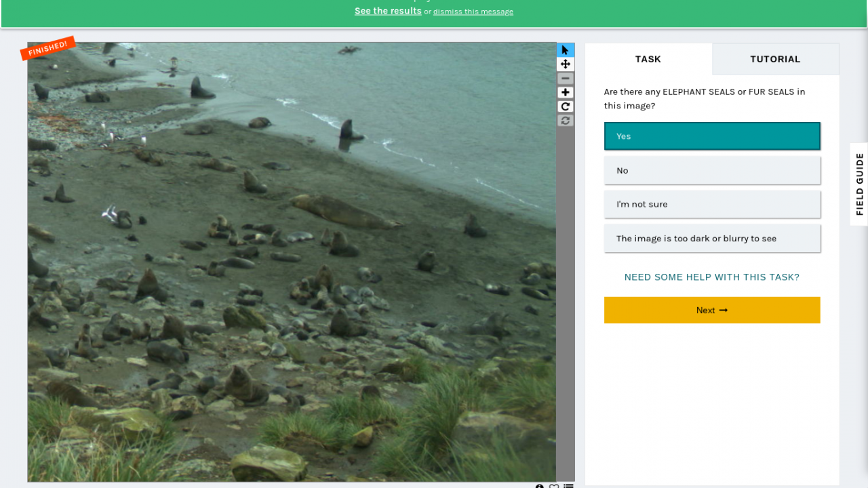Choose I'm not sure answer
The image size is (868, 488).
(x=712, y=204)
